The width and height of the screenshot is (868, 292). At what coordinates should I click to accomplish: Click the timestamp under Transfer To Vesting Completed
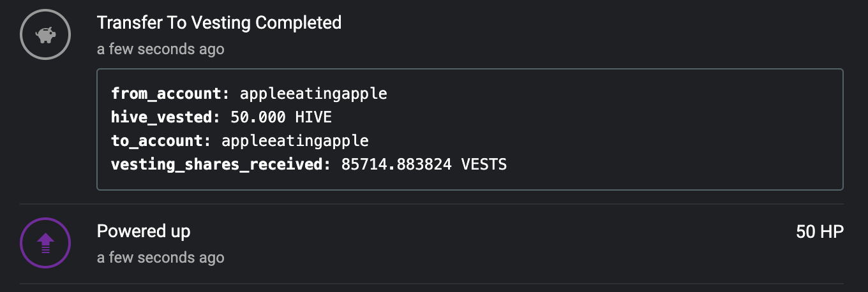click(x=161, y=49)
